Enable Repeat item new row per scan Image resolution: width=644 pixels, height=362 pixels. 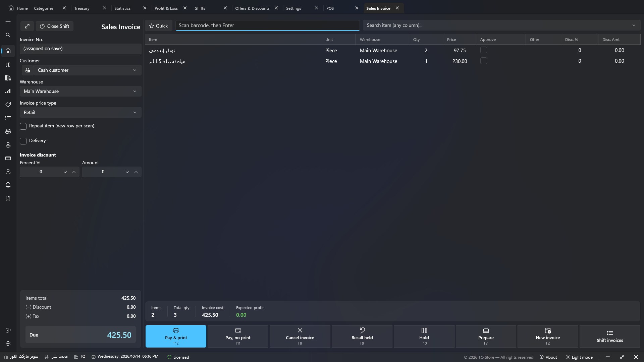[x=23, y=126]
